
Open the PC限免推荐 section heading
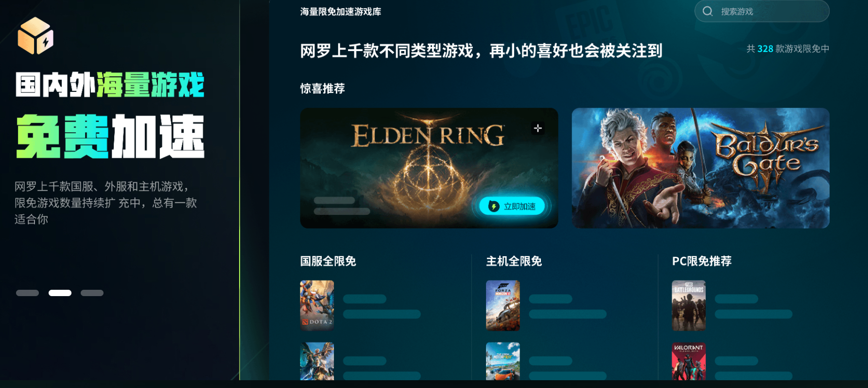coord(701,261)
